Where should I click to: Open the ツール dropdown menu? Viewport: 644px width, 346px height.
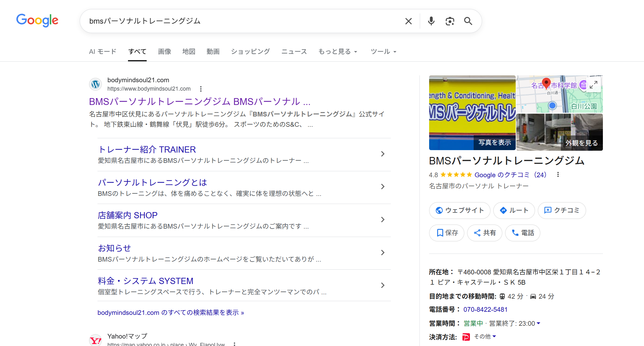click(x=383, y=52)
